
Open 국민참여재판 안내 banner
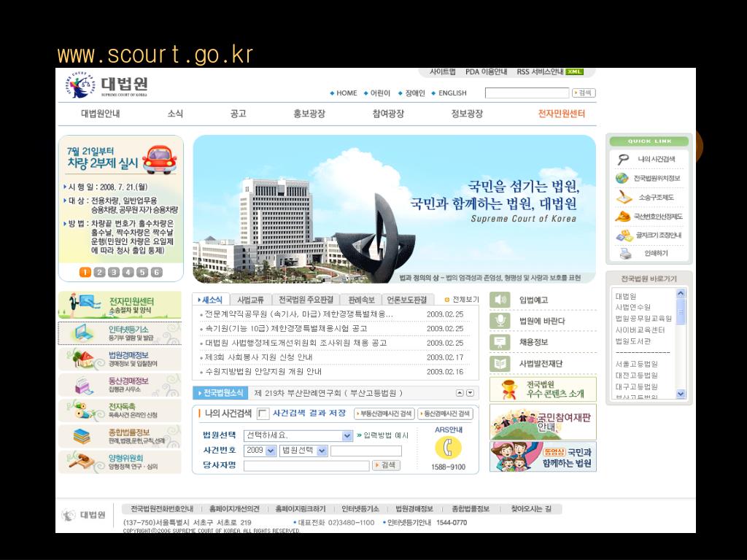point(543,422)
